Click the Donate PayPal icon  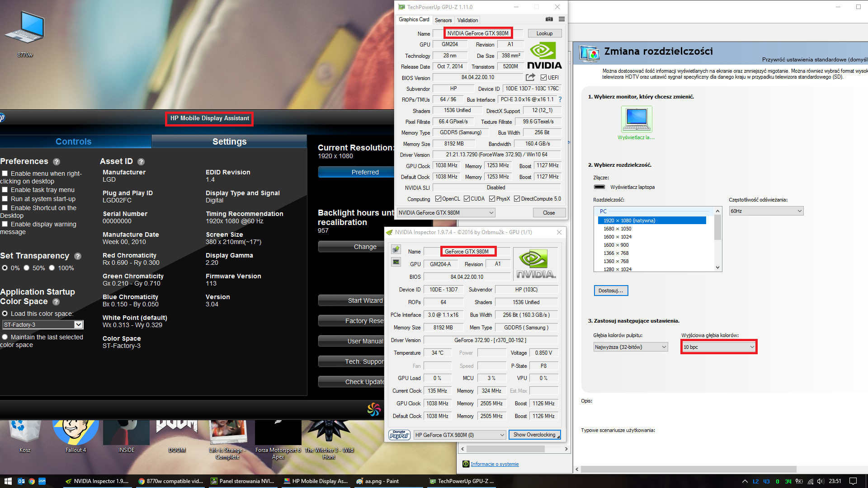pyautogui.click(x=399, y=435)
